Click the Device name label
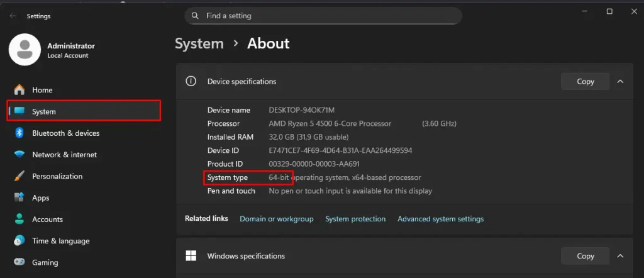Screen dimensions: 644x278 229,110
